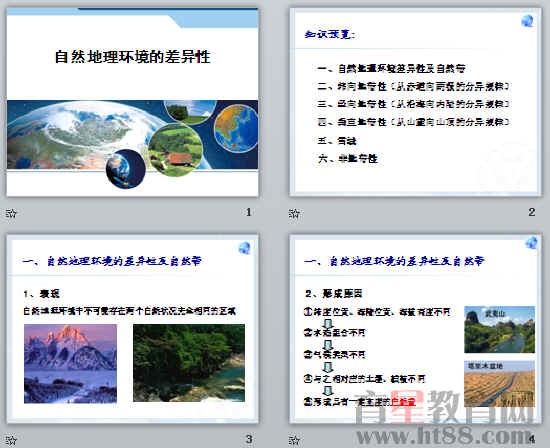Viewport: 550px width, 448px height.
Task: Click the globe logo on slide 4
Action: (531, 243)
